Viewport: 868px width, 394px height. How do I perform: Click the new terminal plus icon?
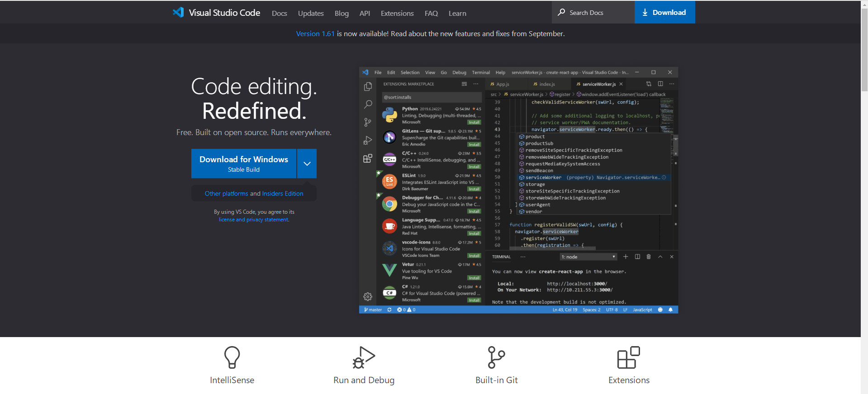click(626, 257)
